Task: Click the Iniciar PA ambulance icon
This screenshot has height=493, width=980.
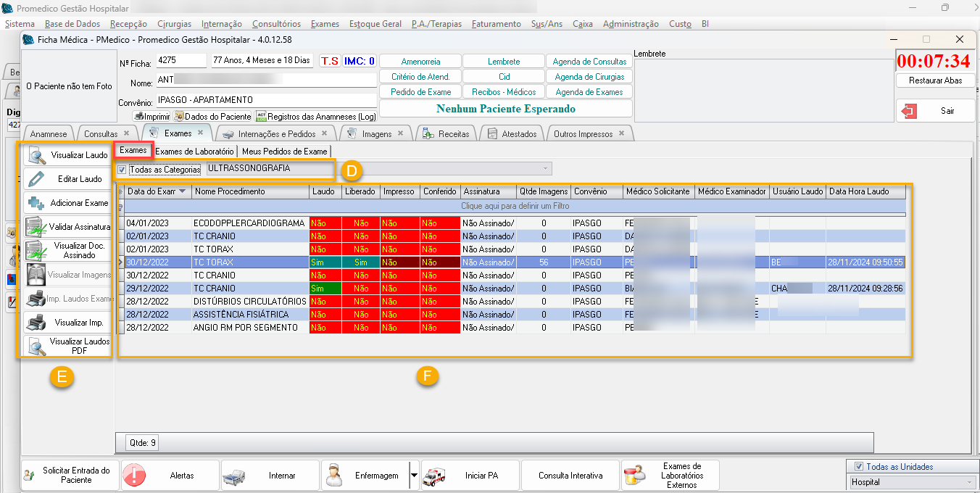Action: click(434, 476)
